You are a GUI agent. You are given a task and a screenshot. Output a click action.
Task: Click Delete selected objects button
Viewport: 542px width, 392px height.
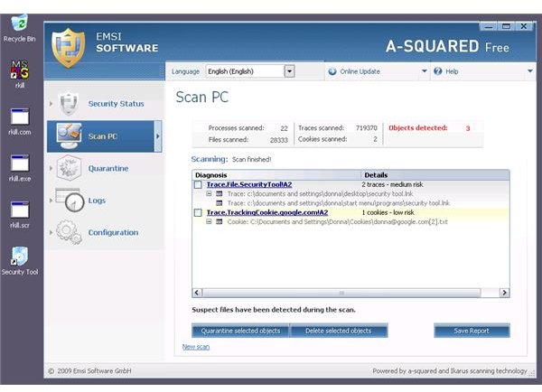(x=339, y=331)
